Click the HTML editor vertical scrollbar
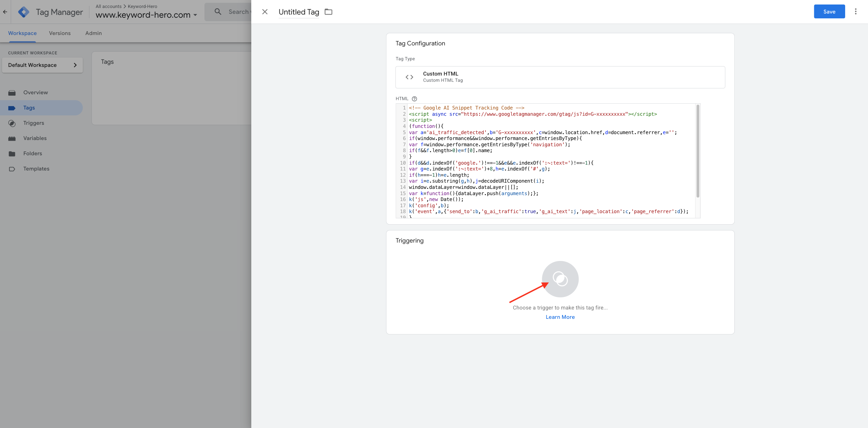 (698, 151)
